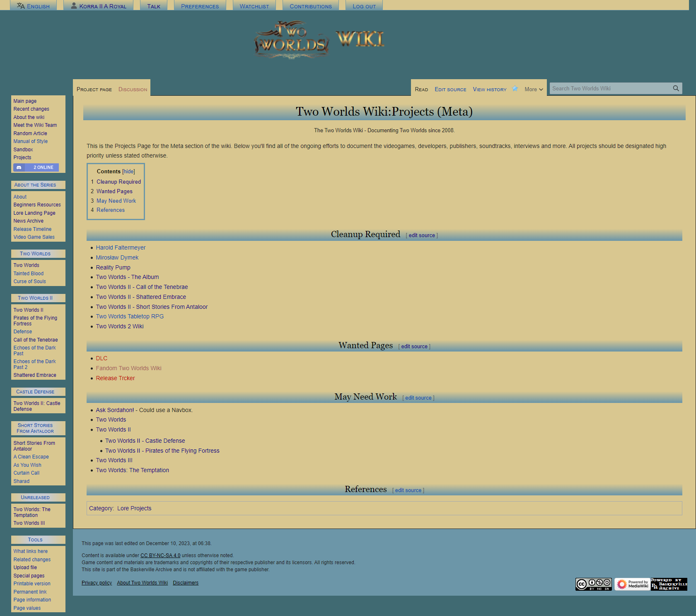
Task: Open the CC BY-NC-SA 4.0 license link
Action: [x=160, y=555]
